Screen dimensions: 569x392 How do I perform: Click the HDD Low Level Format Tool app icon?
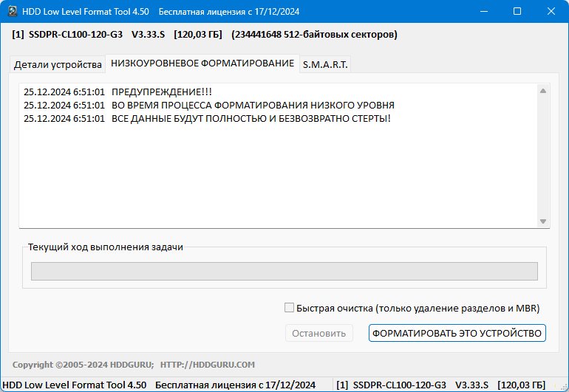pyautogui.click(x=13, y=11)
